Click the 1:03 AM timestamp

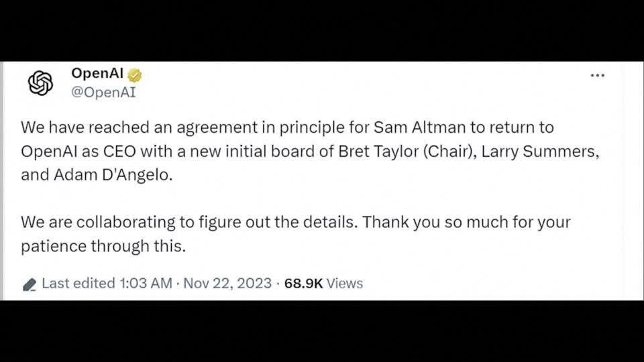point(146,283)
